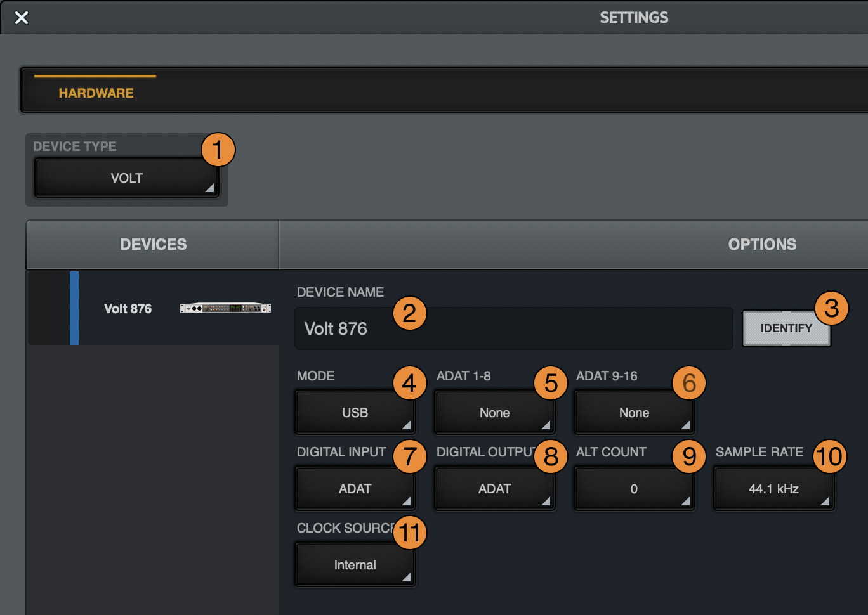868x615 pixels.
Task: Click the Options column header
Action: click(x=761, y=245)
